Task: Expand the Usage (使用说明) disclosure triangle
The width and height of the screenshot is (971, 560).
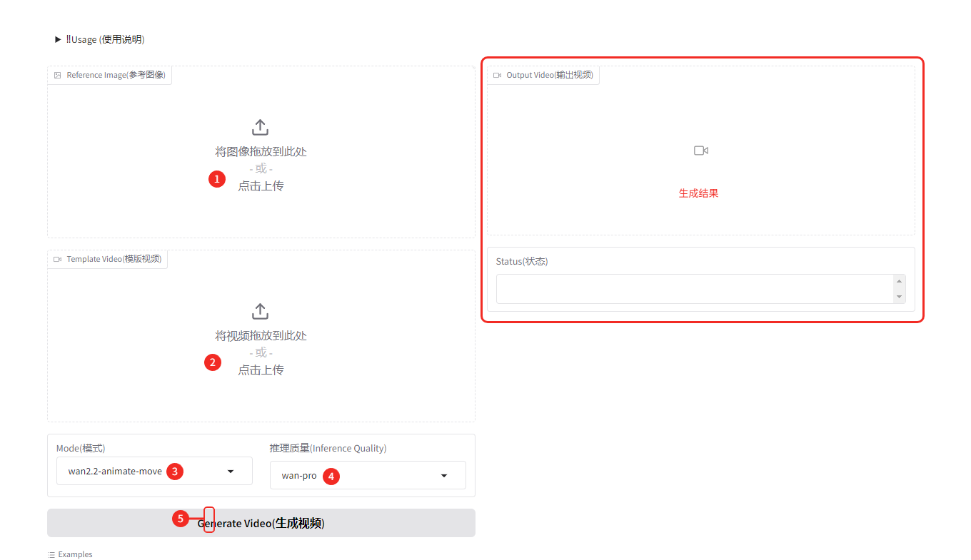Action: pos(58,40)
